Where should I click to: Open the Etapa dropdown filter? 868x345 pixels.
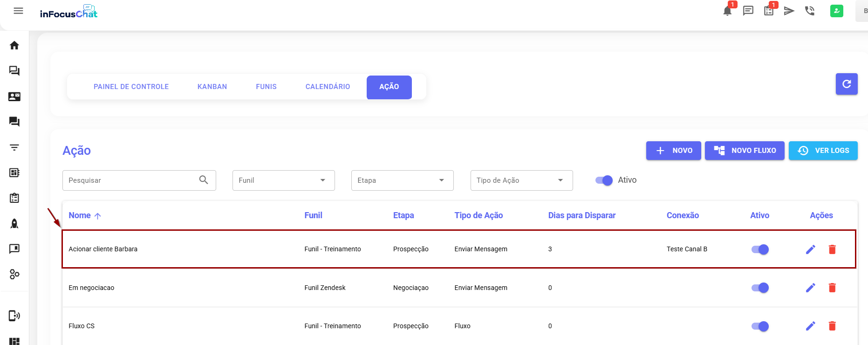click(x=402, y=180)
